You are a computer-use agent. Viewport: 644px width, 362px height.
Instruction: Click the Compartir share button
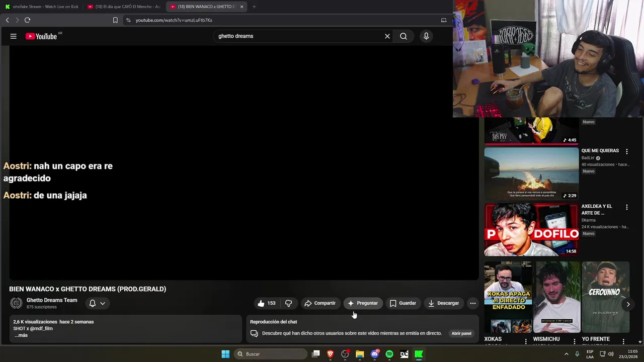(x=320, y=303)
